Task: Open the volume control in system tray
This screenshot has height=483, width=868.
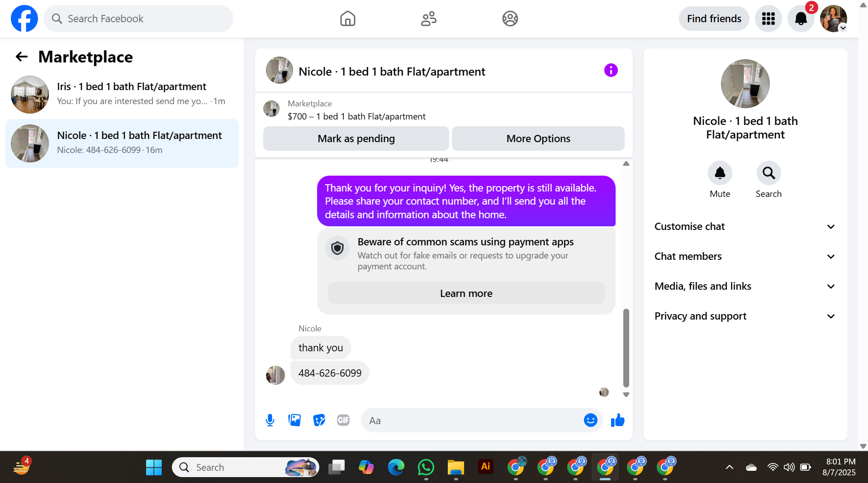Action: point(789,467)
